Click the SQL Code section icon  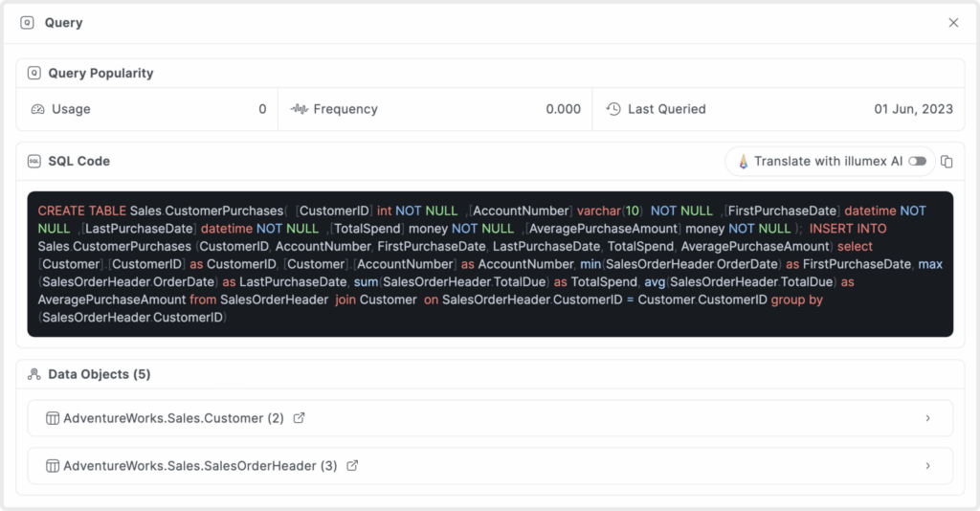coord(34,161)
